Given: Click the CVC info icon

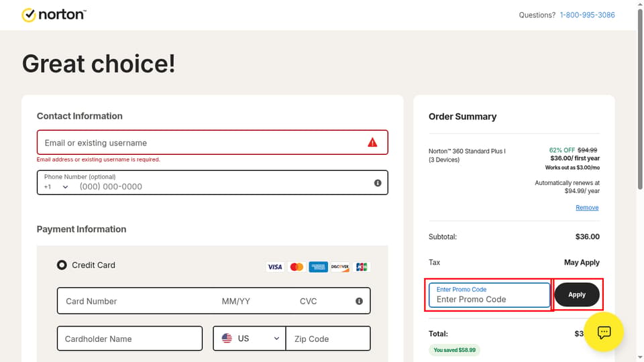Looking at the screenshot, I should (x=359, y=301).
